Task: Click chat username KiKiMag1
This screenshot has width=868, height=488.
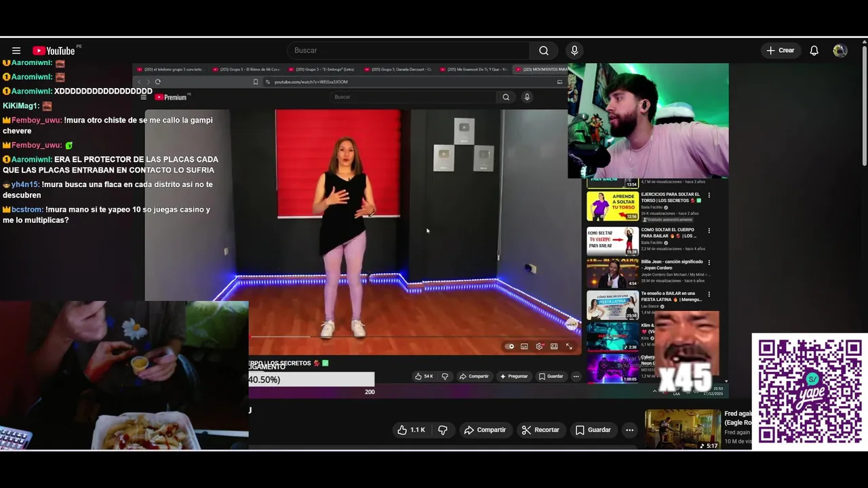Action: coord(21,106)
